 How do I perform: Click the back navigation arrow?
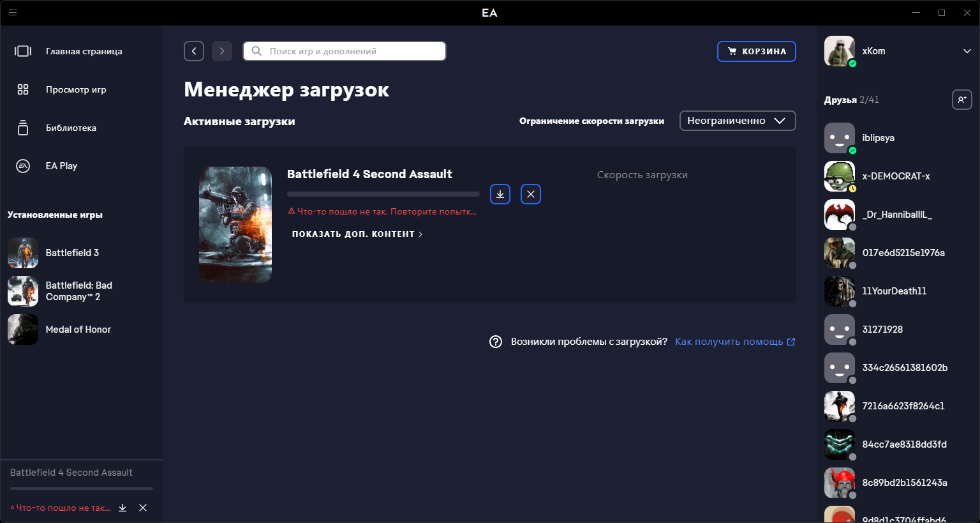[194, 51]
